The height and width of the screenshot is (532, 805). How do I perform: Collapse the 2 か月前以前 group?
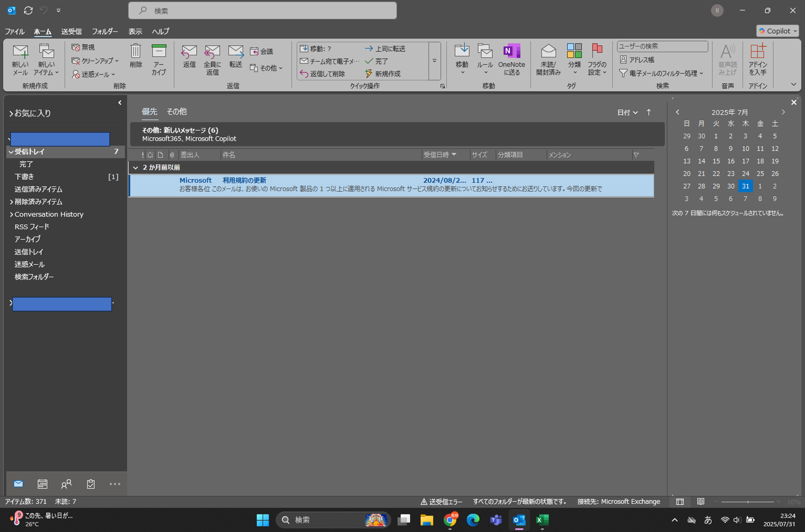[x=136, y=168]
